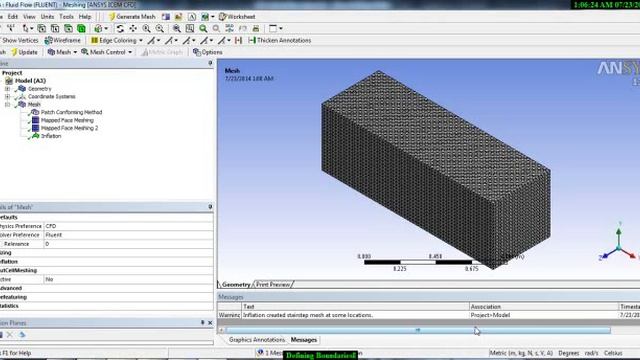Select Patch Conforming Method item

[x=71, y=112]
